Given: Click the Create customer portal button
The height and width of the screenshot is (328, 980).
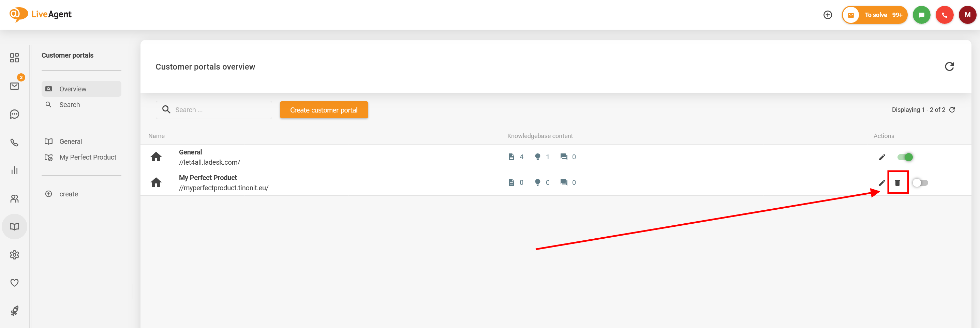Looking at the screenshot, I should (324, 110).
